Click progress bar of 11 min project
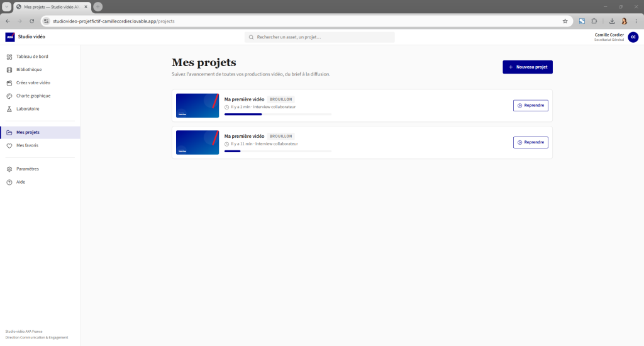644x346 pixels. [277, 151]
